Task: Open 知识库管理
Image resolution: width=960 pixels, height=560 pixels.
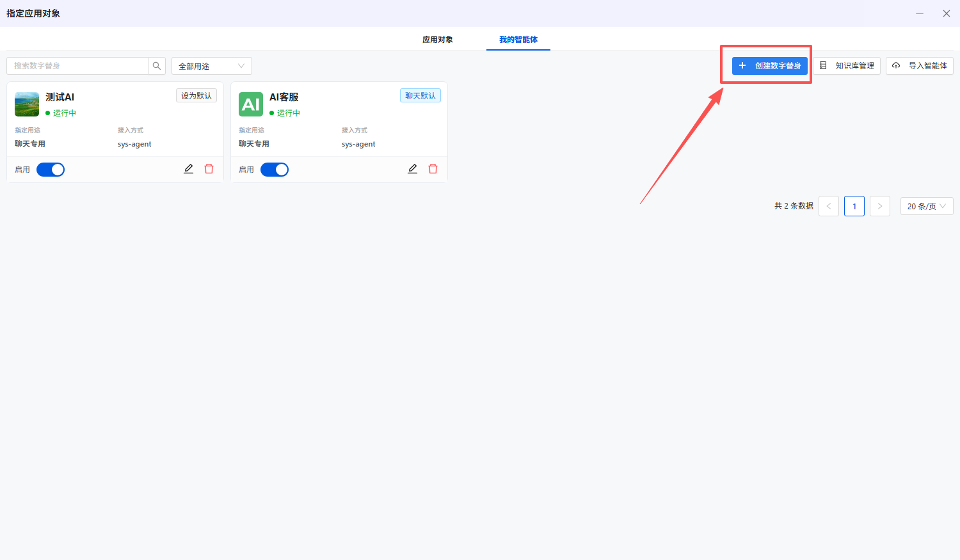Action: click(847, 66)
